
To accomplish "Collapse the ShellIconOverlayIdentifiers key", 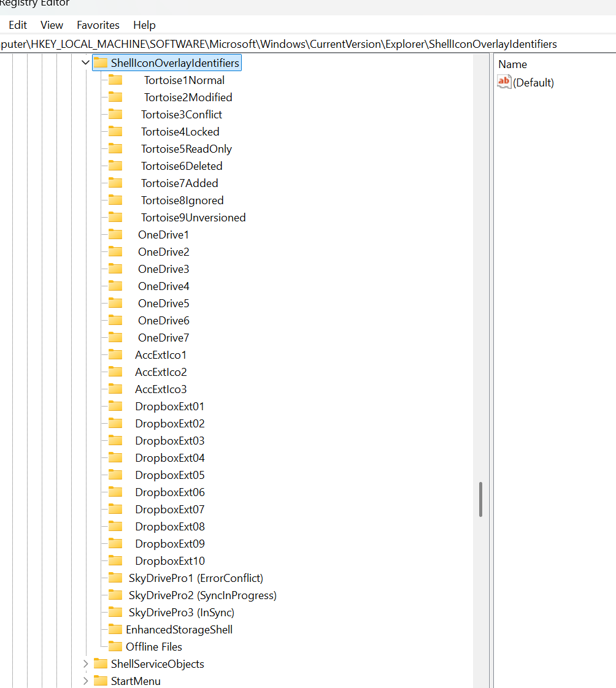I will (x=85, y=63).
